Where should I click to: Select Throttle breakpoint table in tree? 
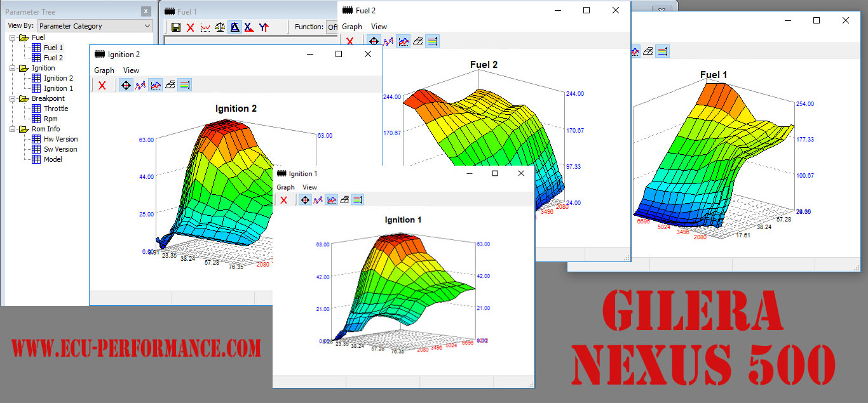click(x=55, y=109)
